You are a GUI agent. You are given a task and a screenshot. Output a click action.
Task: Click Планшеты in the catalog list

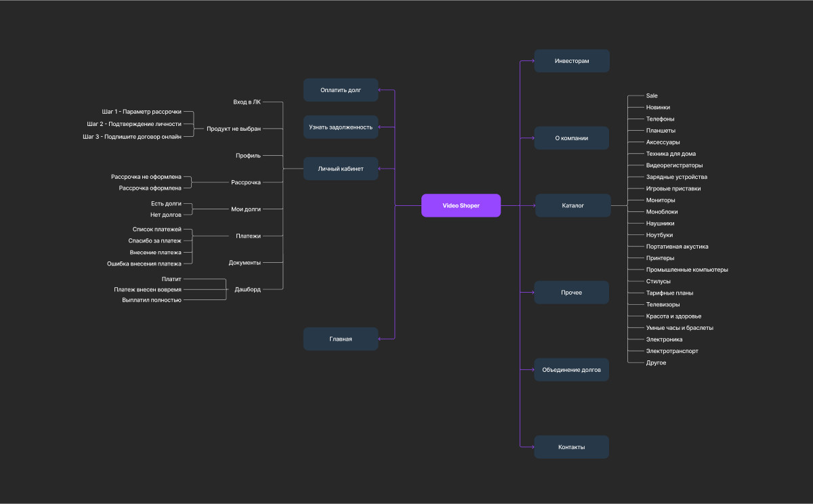661,131
